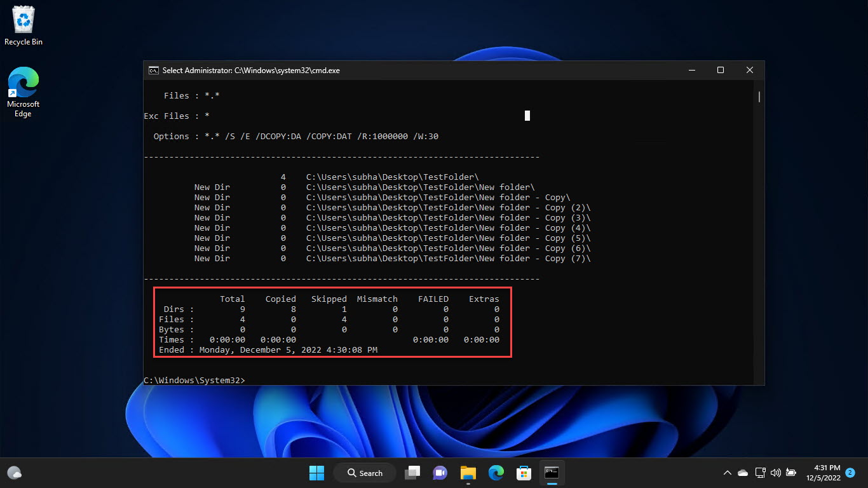
Task: Click the C:\Windows\System32 prompt line
Action: (x=195, y=380)
